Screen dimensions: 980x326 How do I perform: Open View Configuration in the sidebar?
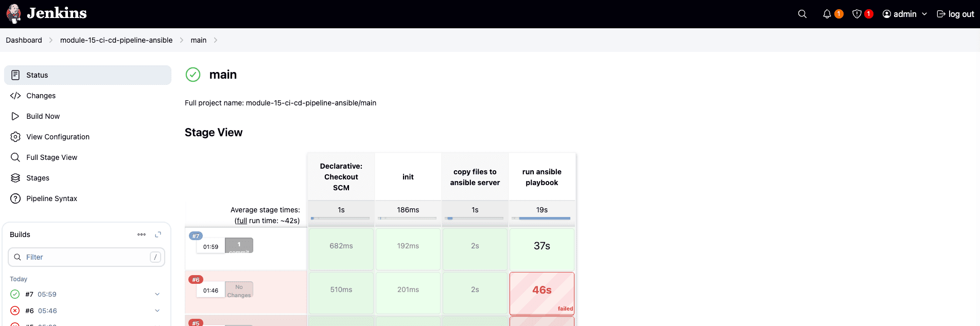[x=87, y=137]
